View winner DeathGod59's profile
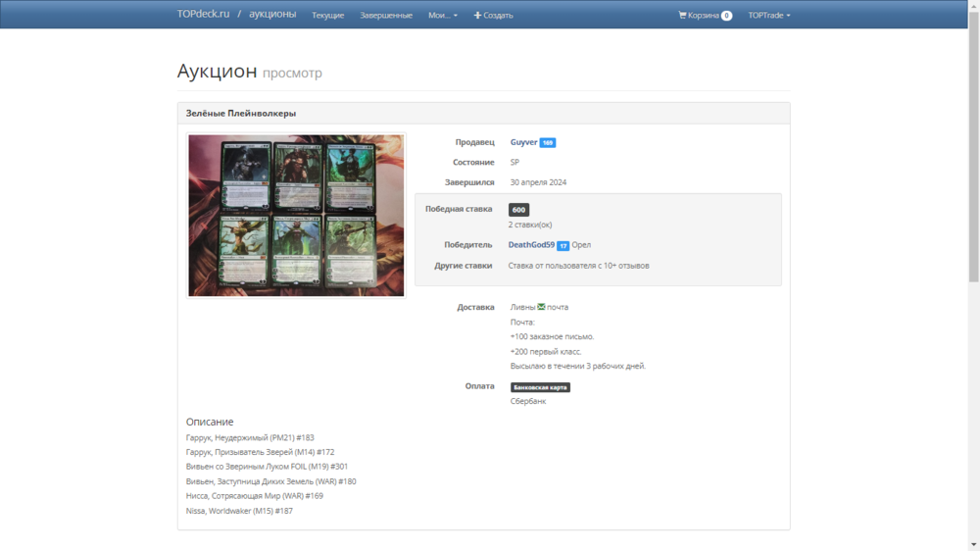Viewport: 980px width, 551px height. point(531,245)
